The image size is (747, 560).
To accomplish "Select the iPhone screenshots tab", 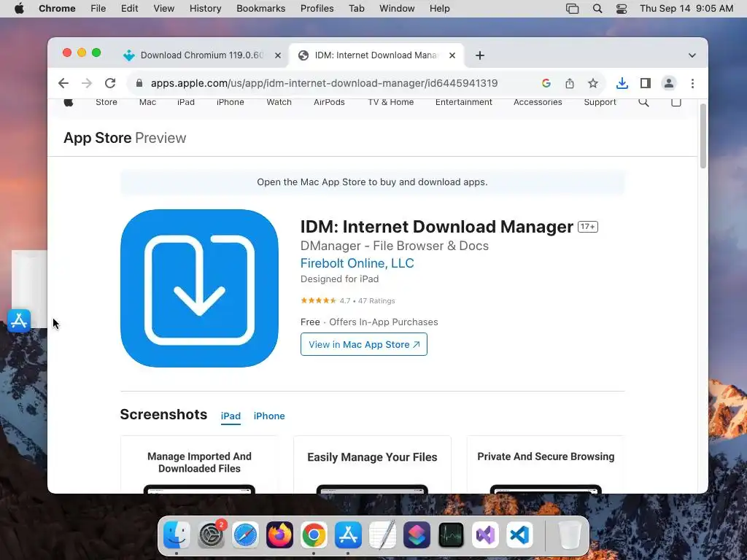I will click(269, 416).
